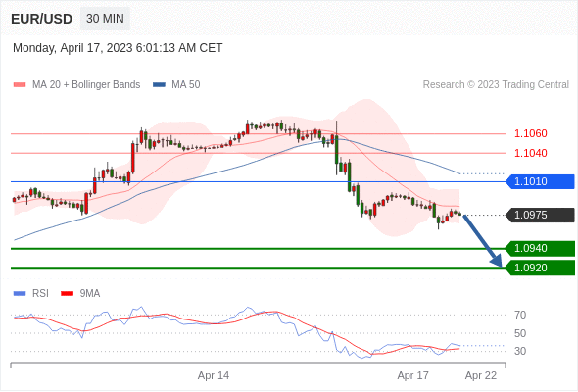Click the RSI 70 level label
The image size is (578, 392).
pos(520,315)
